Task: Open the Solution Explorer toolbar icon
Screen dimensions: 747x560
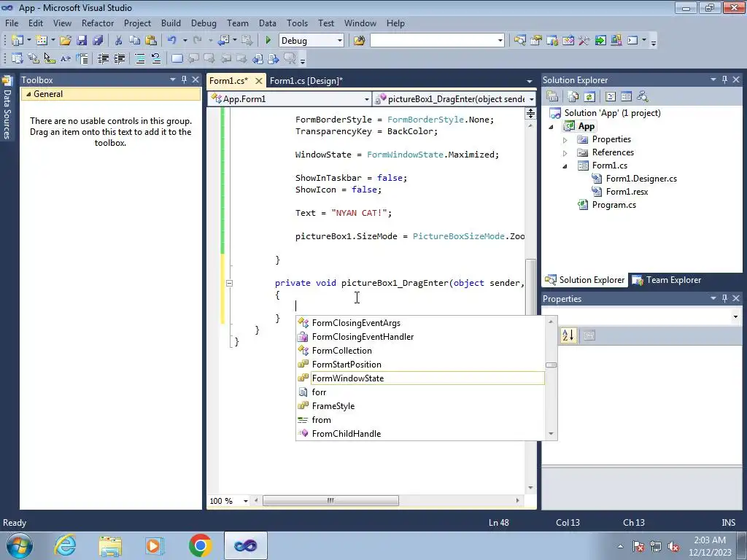Action: point(519,41)
